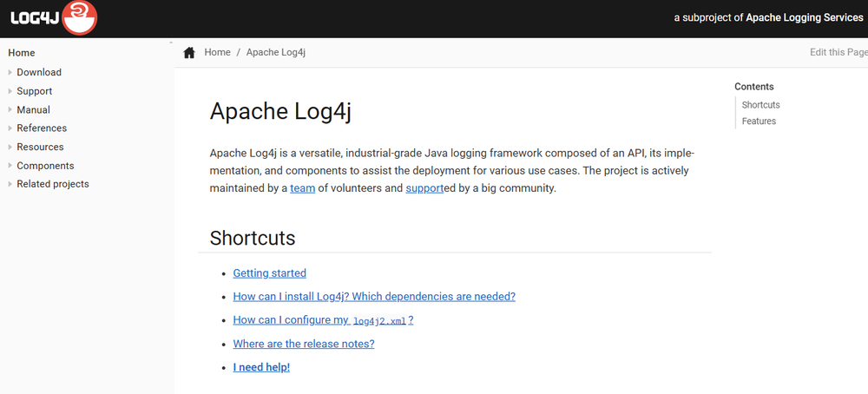Expand the References sidebar section
This screenshot has width=868, height=394.
tap(10, 128)
